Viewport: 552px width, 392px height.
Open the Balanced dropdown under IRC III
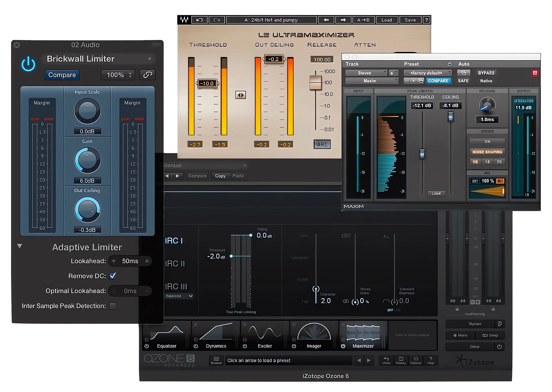point(179,296)
